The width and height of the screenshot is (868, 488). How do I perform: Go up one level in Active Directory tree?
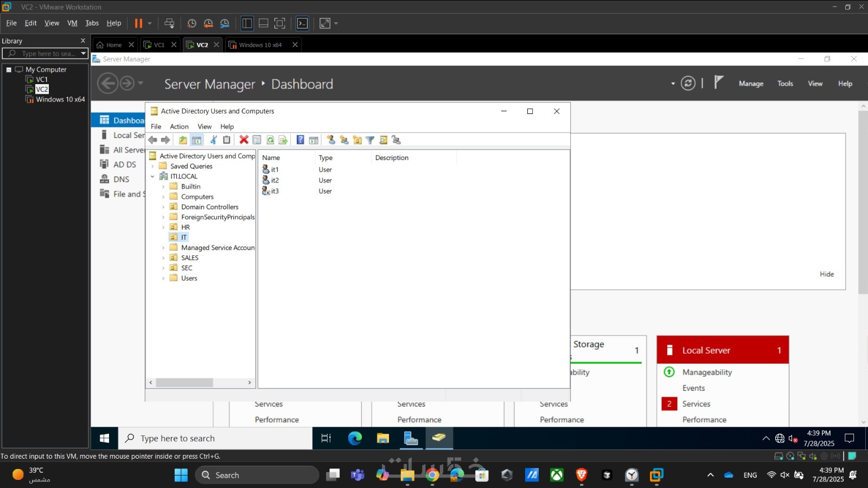(183, 140)
